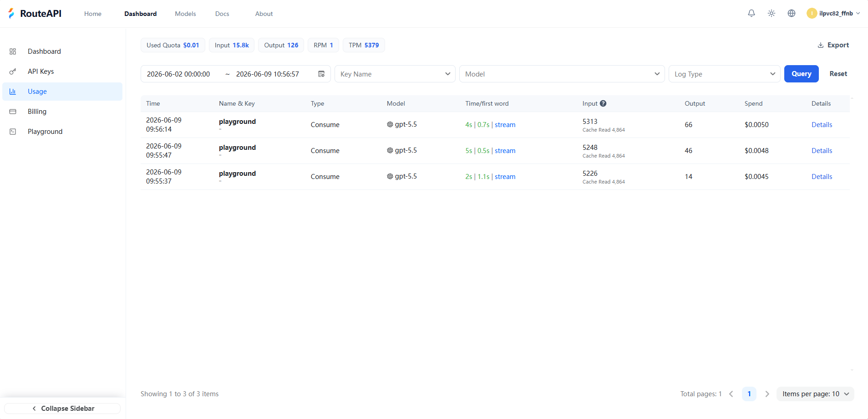Open the Model filter dropdown
This screenshot has width=868, height=419.
point(562,74)
